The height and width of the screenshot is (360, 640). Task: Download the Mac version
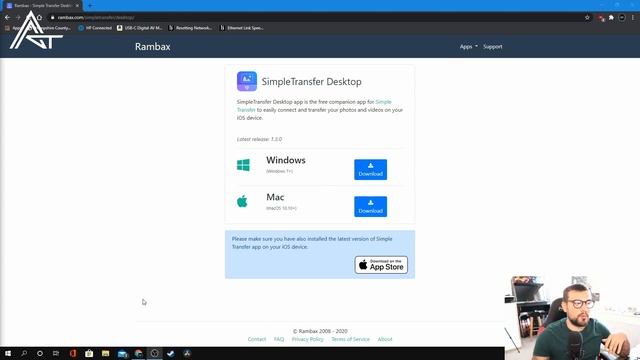pyautogui.click(x=370, y=207)
